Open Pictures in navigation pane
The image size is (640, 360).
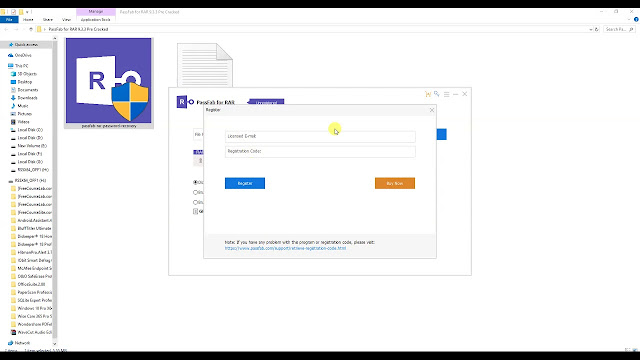[x=24, y=114]
